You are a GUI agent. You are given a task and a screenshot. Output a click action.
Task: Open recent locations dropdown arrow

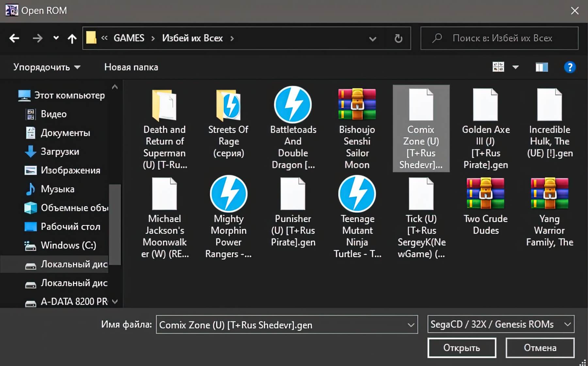point(56,38)
